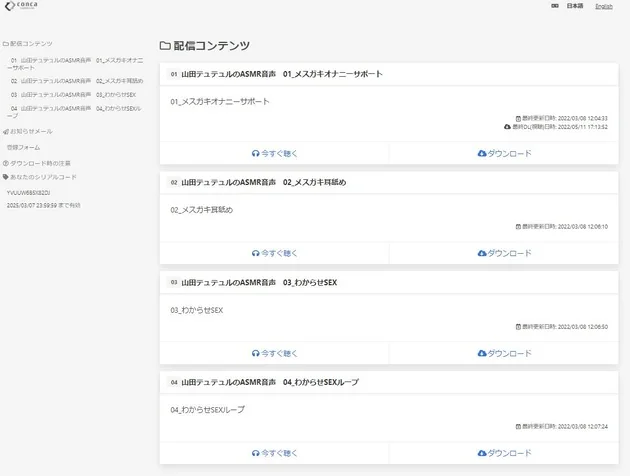The image size is (630, 476).
Task: Click 今すぐ聴く for track 02
Action: click(x=274, y=253)
